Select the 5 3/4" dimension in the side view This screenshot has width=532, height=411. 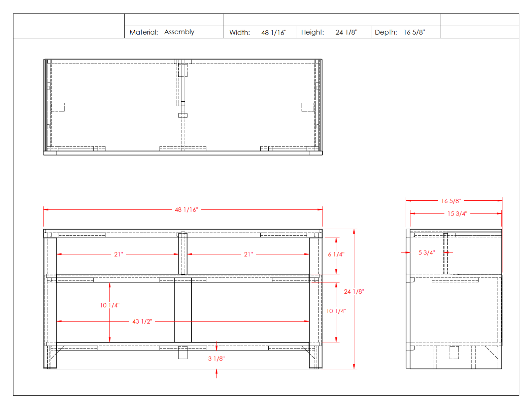426,253
